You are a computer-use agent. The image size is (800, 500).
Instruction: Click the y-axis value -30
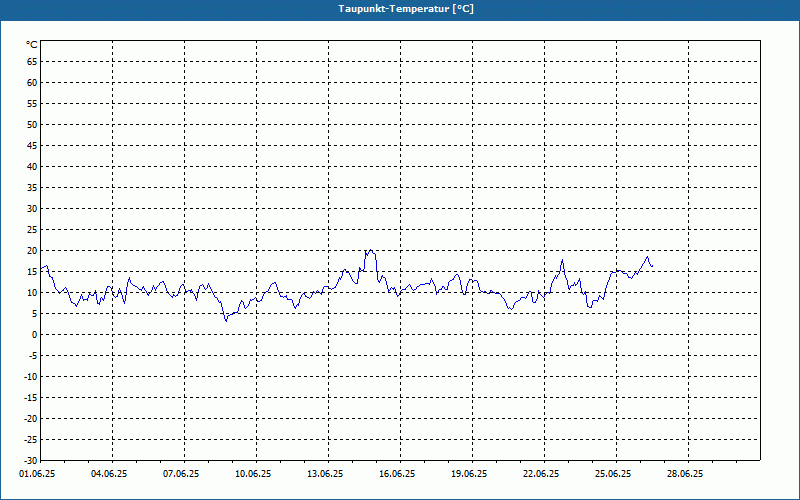(31, 460)
